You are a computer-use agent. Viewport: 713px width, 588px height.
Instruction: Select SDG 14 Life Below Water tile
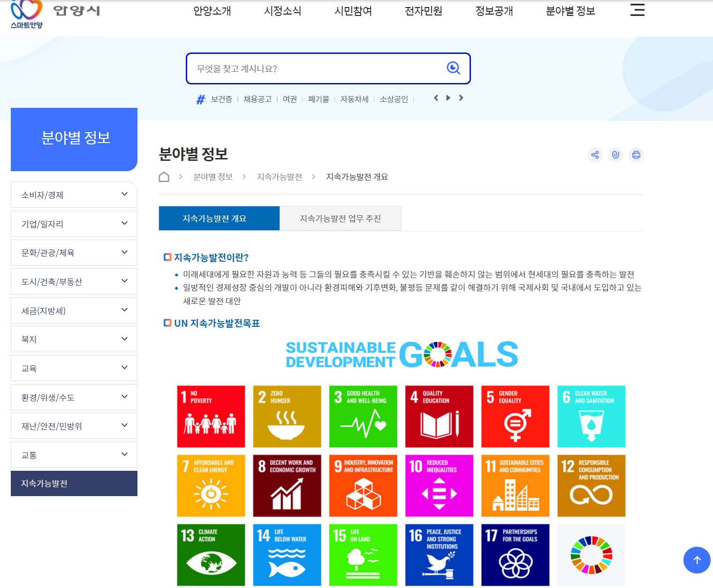287,555
